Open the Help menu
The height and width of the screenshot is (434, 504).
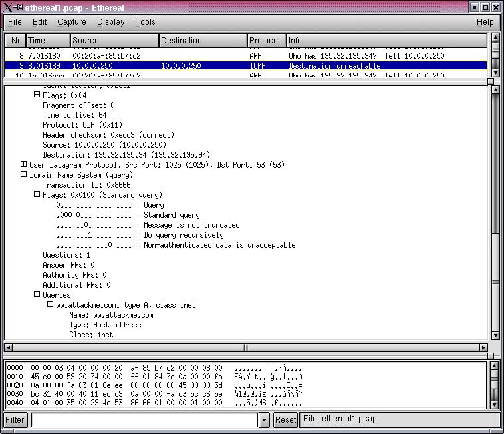(485, 22)
